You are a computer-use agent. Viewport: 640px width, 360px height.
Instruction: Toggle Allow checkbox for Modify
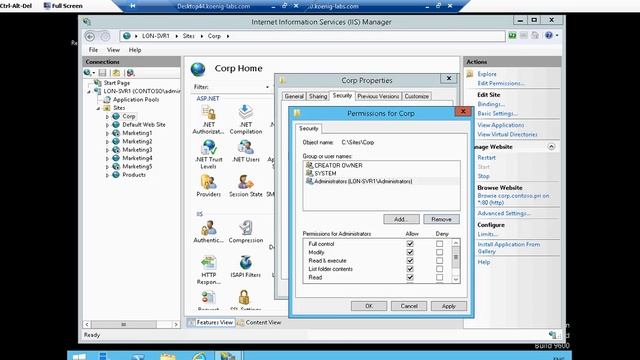click(x=410, y=252)
